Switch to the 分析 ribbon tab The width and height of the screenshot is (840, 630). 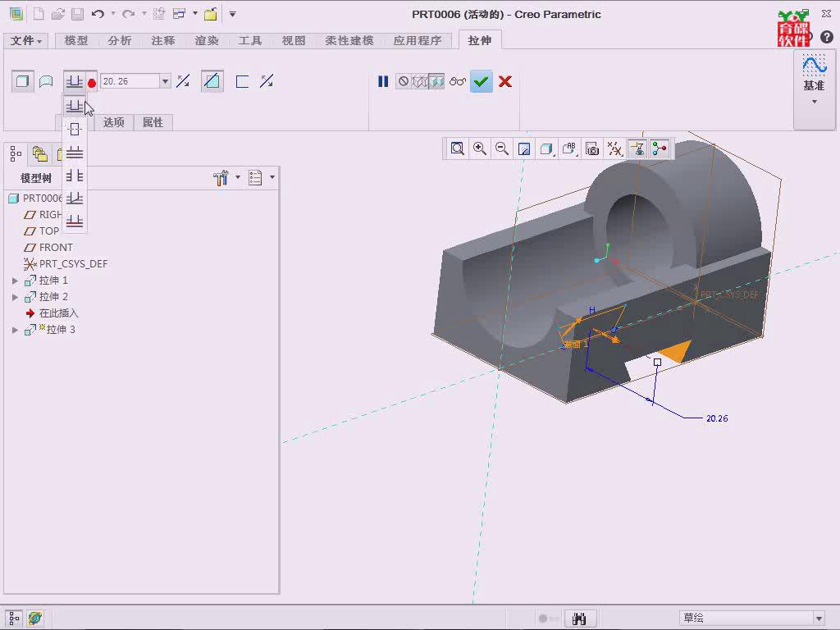(x=120, y=41)
